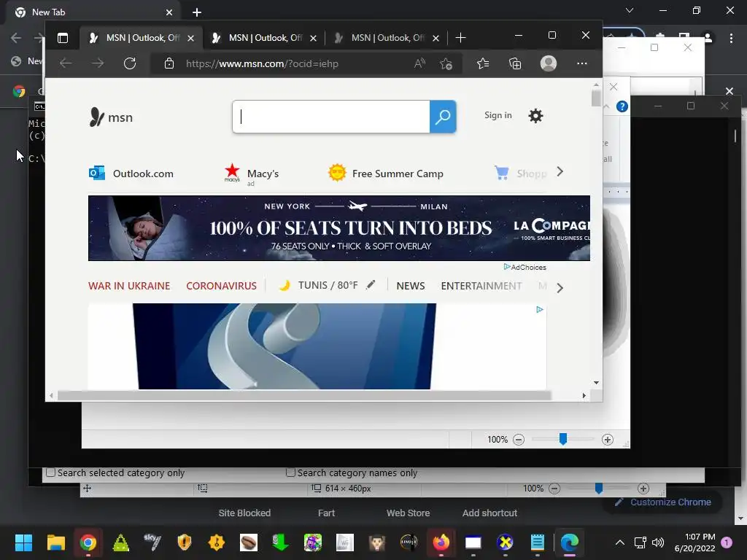Open Free Summer Camp link
Viewport: 747px width, 560px height.
coord(386,173)
